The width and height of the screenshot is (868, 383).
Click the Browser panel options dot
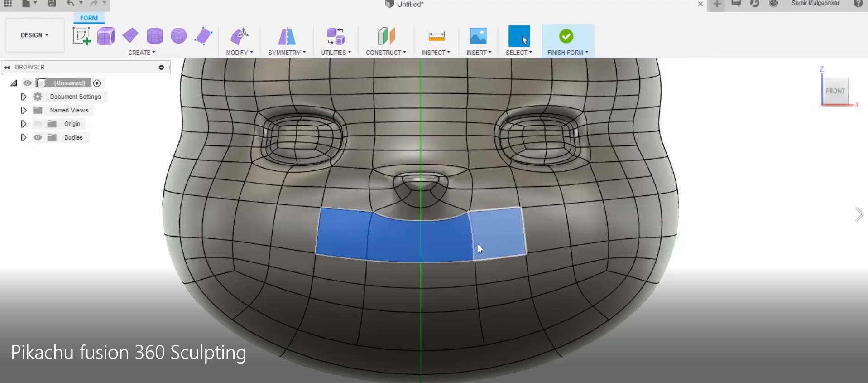coord(161,67)
